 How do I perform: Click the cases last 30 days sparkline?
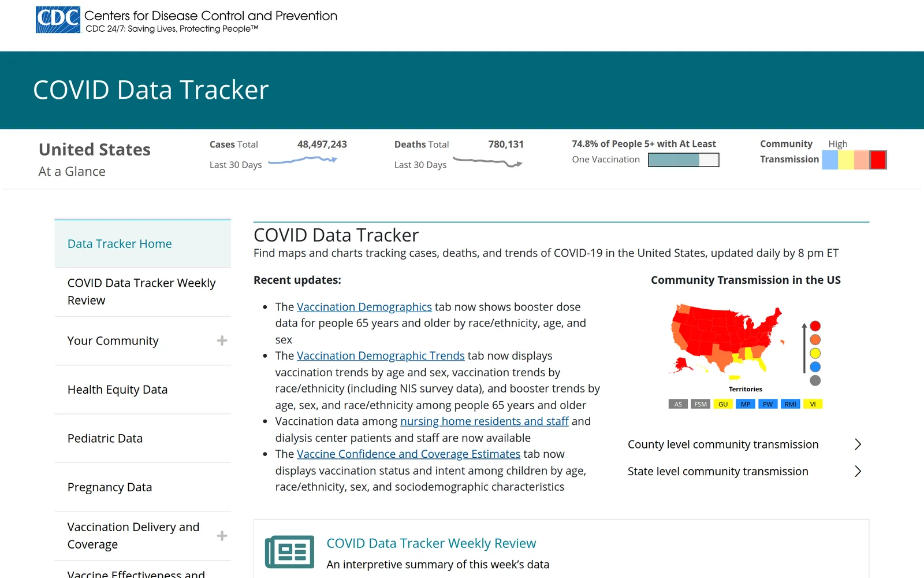[303, 160]
